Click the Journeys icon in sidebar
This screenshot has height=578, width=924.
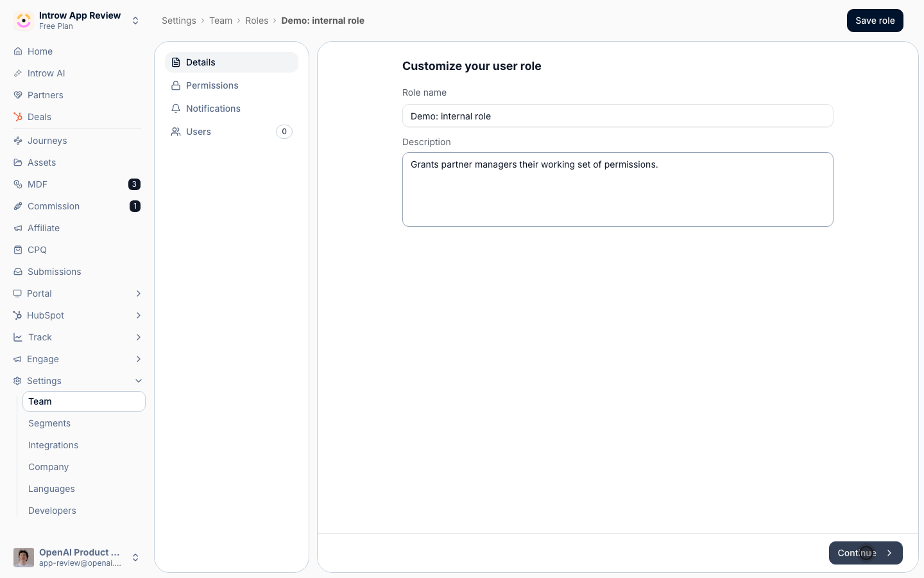[18, 141]
